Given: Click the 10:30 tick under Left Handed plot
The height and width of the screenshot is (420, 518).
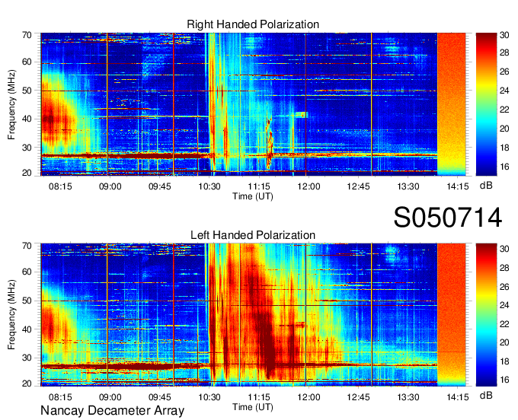Looking at the screenshot, I should click(209, 397).
